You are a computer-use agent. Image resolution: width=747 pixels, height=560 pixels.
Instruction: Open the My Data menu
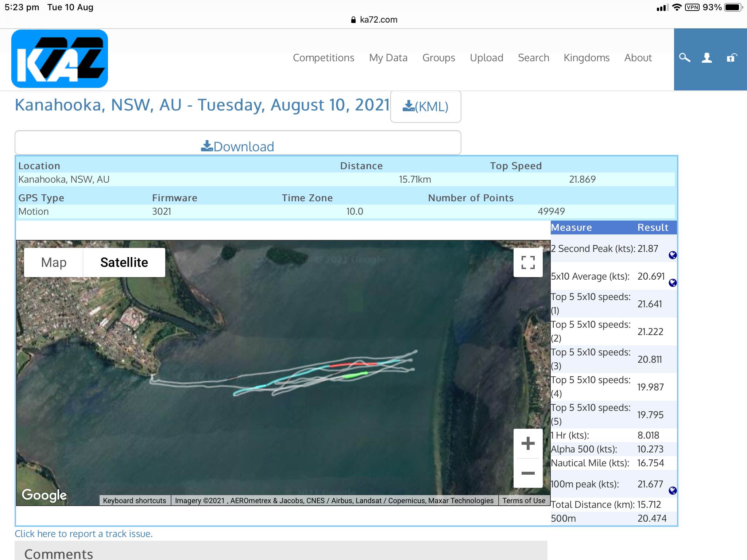(x=388, y=58)
